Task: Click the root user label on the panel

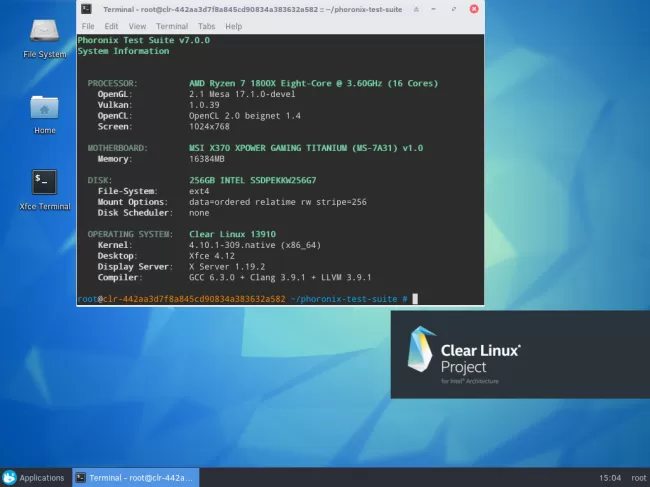Action: click(x=638, y=478)
